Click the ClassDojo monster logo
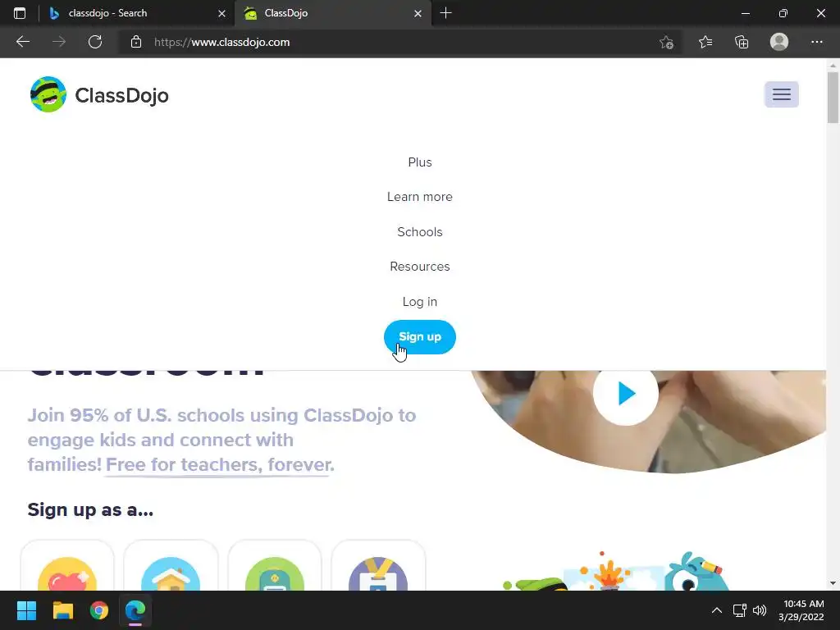Viewport: 840px width, 630px height. point(48,94)
